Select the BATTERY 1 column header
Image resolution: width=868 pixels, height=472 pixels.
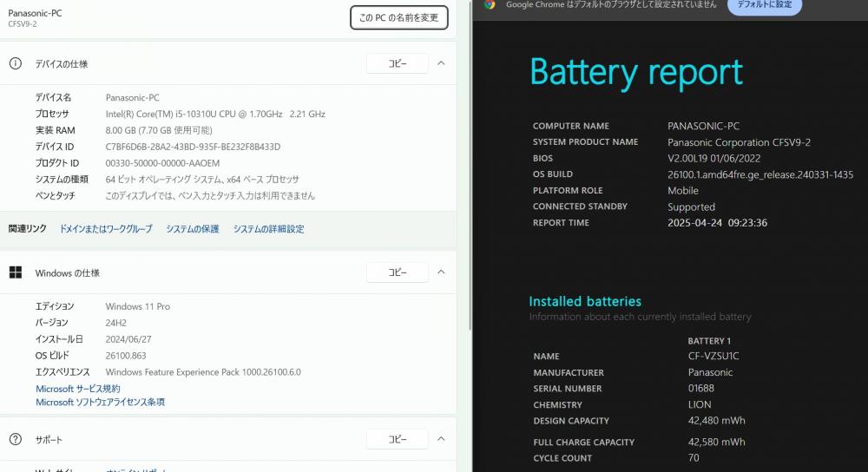(x=709, y=341)
